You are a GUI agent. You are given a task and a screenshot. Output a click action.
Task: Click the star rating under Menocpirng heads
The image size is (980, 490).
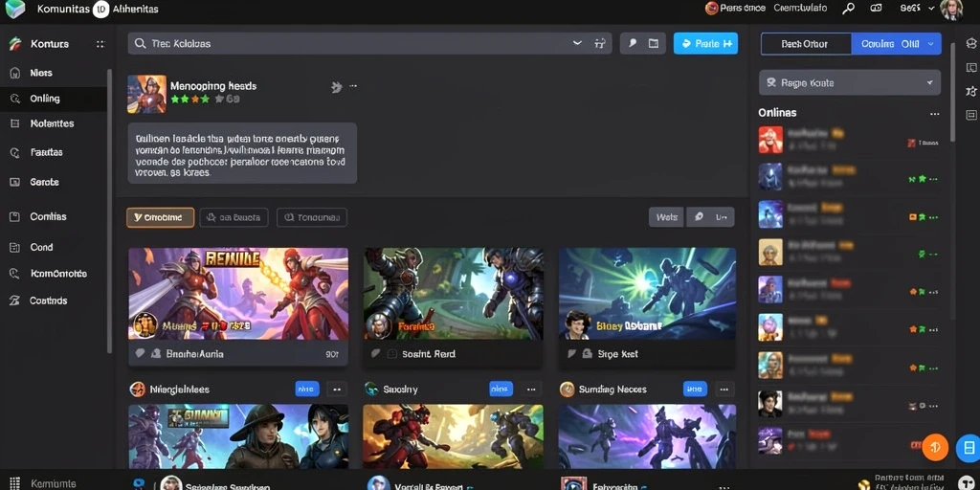pos(190,99)
